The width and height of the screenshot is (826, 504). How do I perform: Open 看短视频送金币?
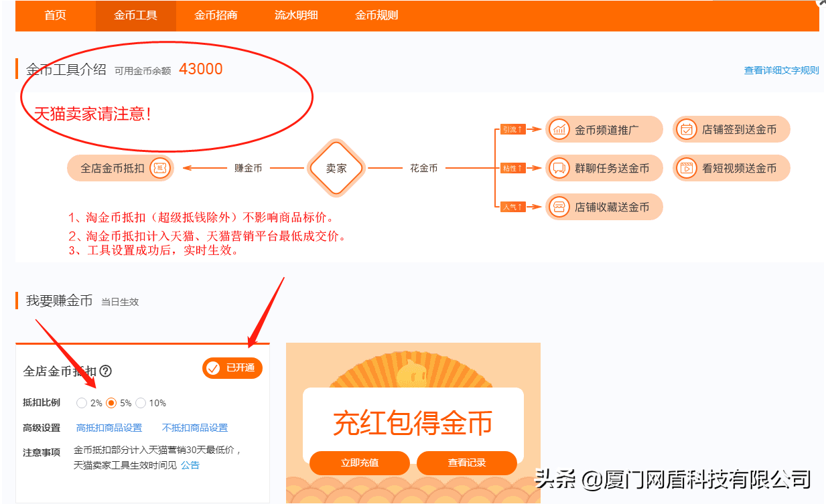pyautogui.click(x=732, y=168)
